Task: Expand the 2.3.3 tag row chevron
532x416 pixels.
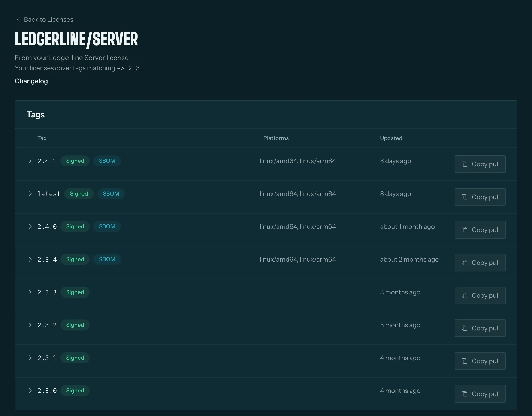Action: pyautogui.click(x=30, y=292)
